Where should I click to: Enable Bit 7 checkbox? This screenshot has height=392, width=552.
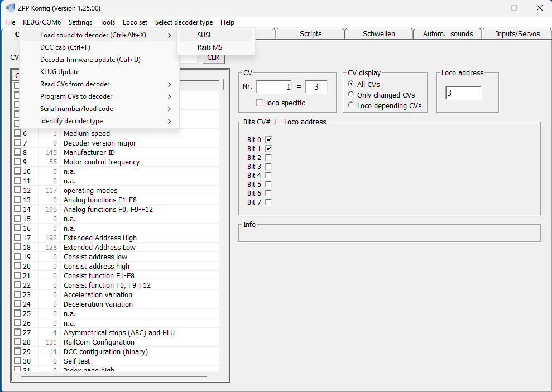pos(268,202)
